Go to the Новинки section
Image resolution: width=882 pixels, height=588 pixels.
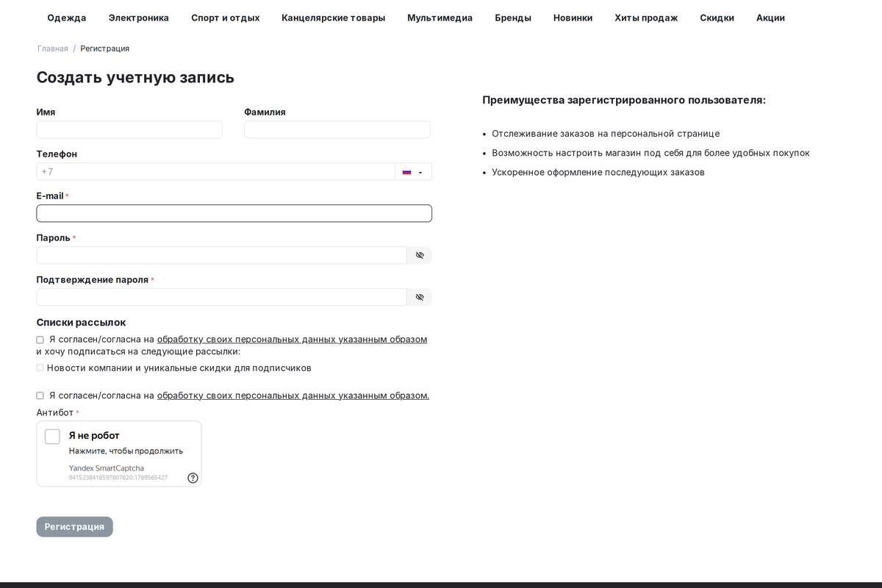pos(573,18)
